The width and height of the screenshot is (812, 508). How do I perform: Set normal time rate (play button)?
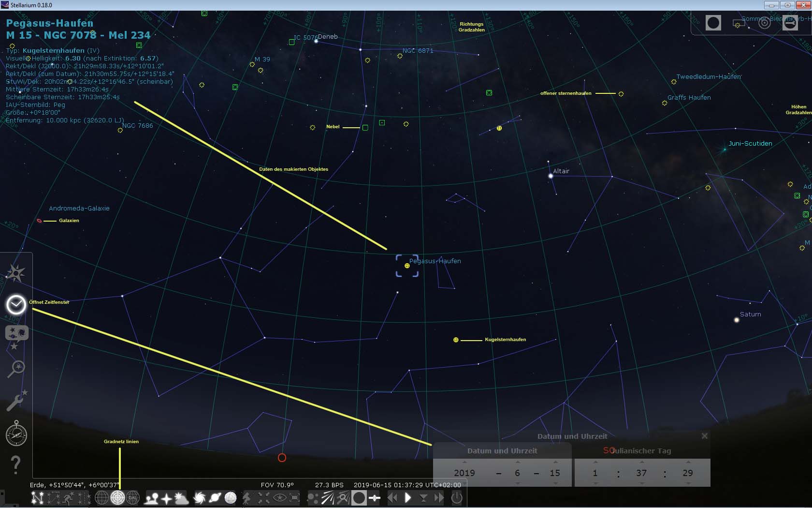point(408,497)
